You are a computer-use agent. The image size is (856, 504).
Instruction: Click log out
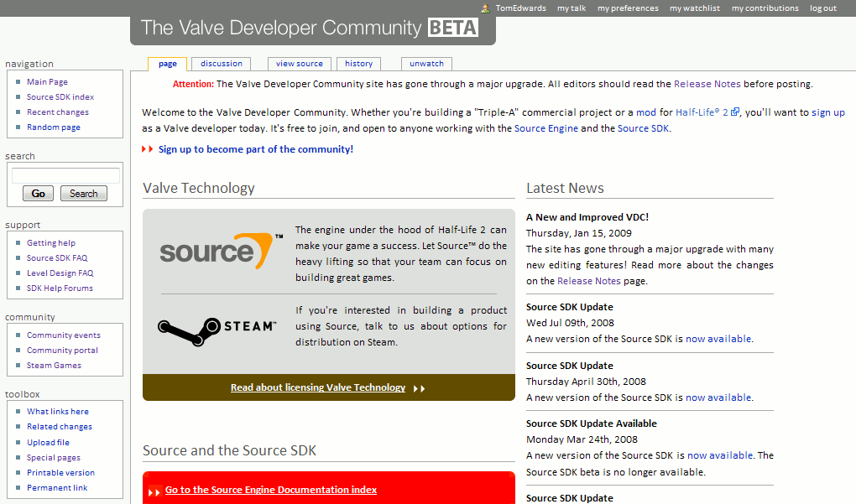822,8
